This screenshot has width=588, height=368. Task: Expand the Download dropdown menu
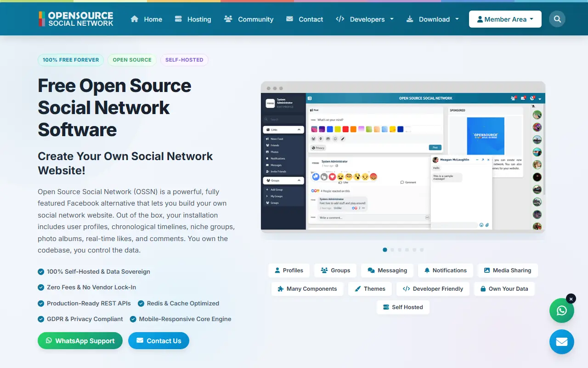(x=433, y=19)
